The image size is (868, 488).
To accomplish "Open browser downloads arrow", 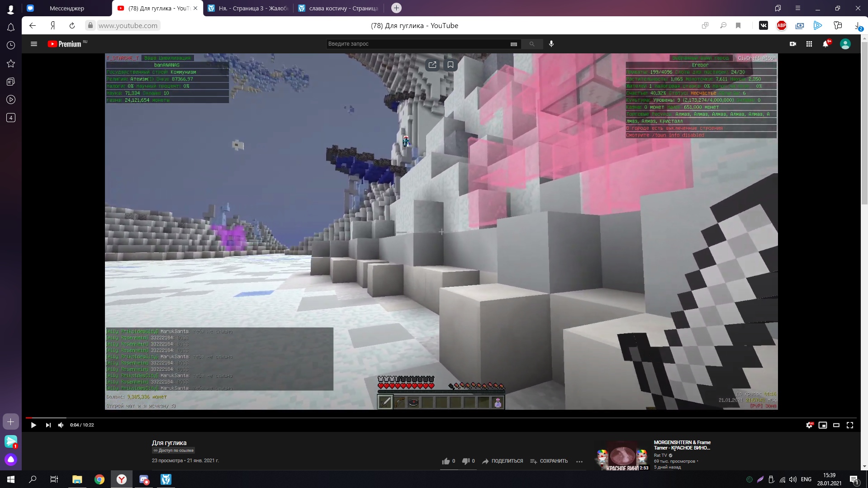I will click(858, 26).
